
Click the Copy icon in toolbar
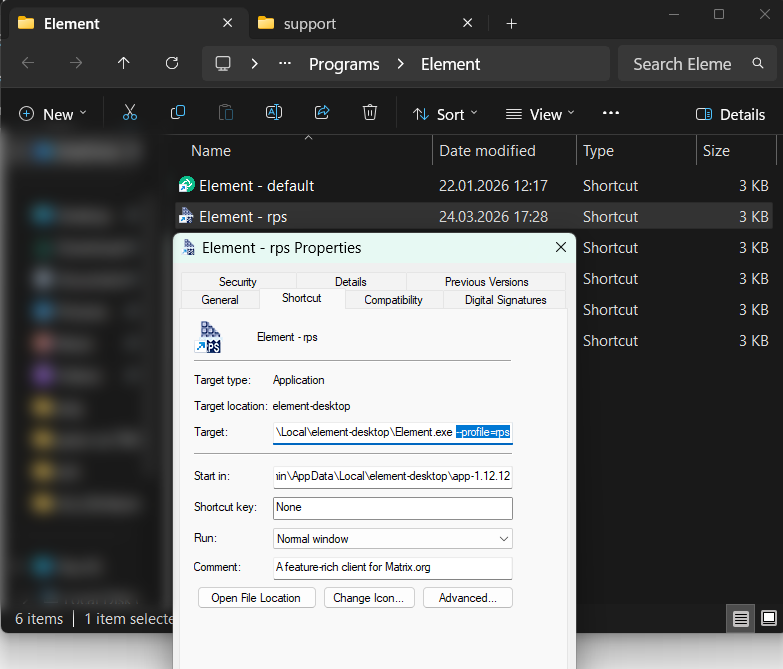(x=178, y=114)
